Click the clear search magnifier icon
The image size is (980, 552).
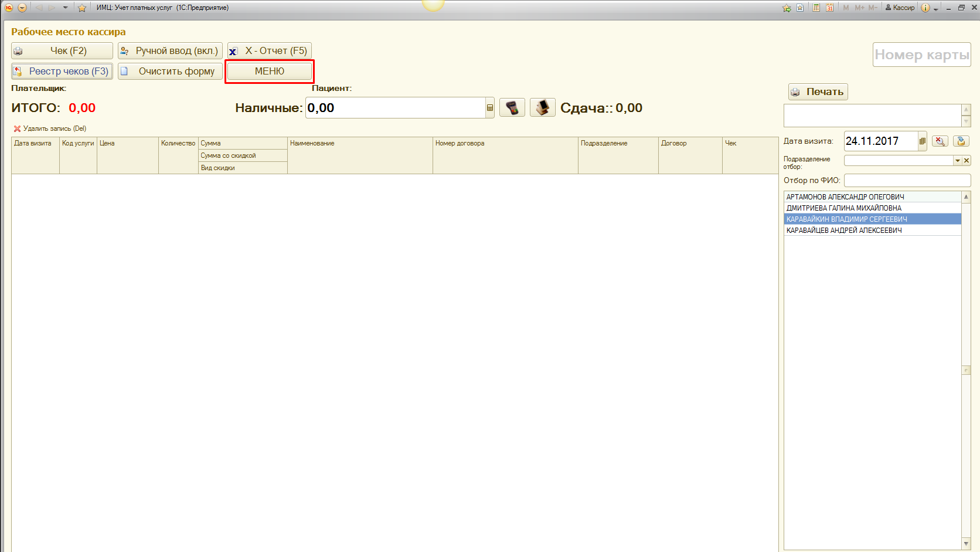pyautogui.click(x=940, y=141)
